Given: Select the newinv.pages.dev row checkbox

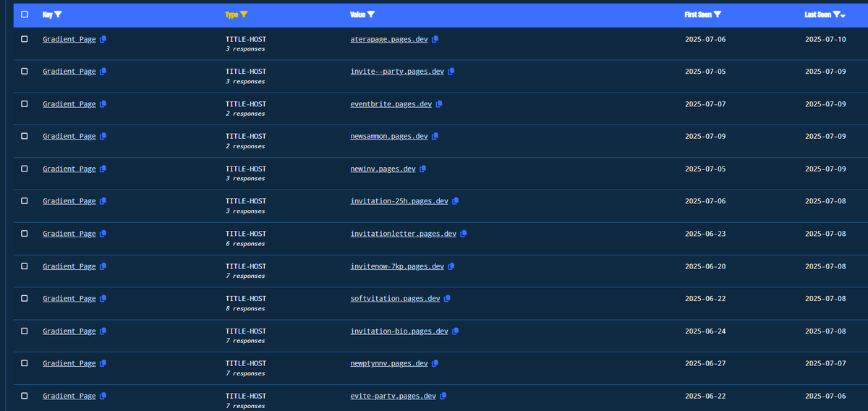Looking at the screenshot, I should (25, 169).
